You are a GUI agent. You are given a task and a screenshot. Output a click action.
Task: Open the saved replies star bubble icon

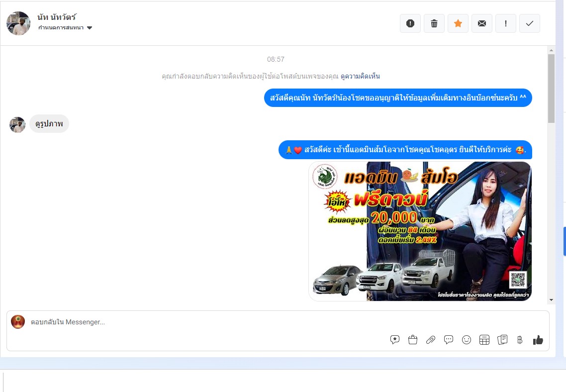click(395, 340)
